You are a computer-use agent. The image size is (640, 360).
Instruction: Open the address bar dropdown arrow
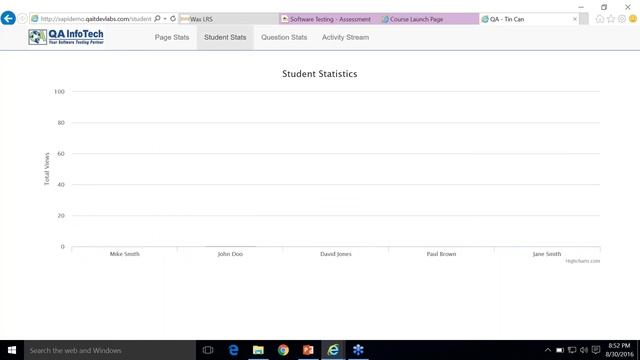point(165,19)
